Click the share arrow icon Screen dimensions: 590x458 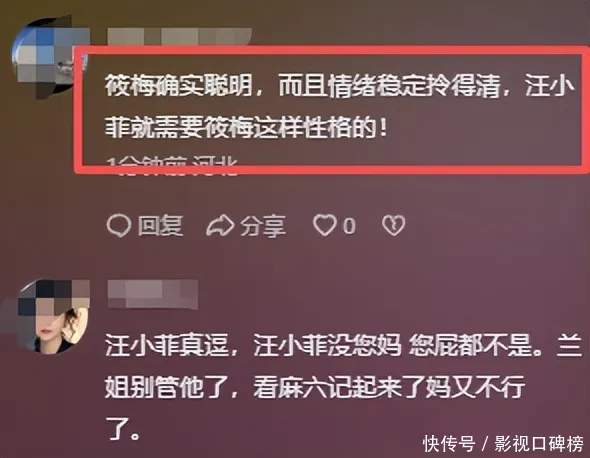220,226
